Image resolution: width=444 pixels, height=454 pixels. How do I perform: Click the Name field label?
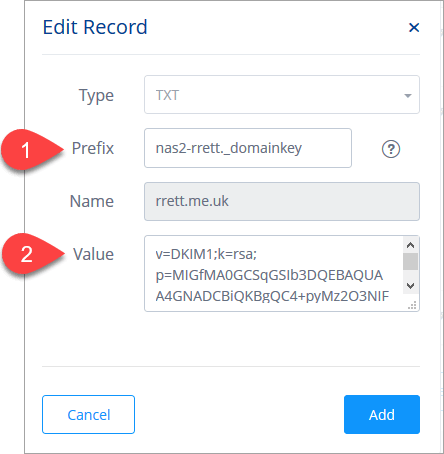92,201
